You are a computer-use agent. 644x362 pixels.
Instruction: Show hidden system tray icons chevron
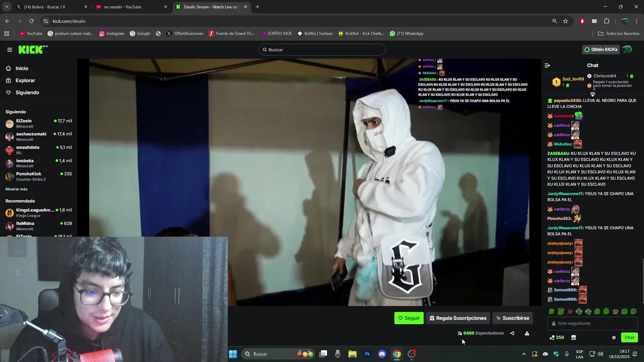524,354
